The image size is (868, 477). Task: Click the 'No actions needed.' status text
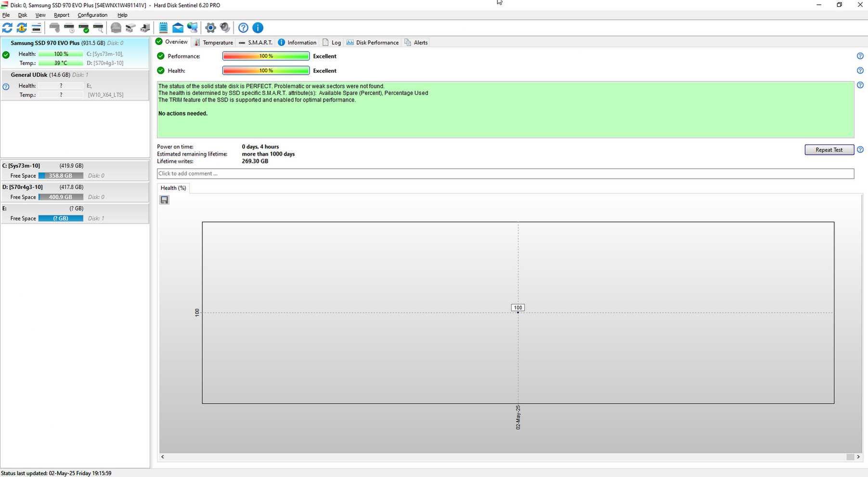[183, 114]
